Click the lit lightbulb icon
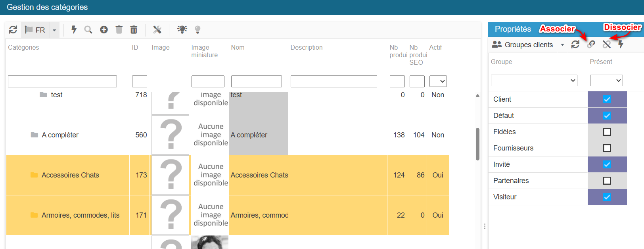644x249 pixels. click(x=182, y=30)
